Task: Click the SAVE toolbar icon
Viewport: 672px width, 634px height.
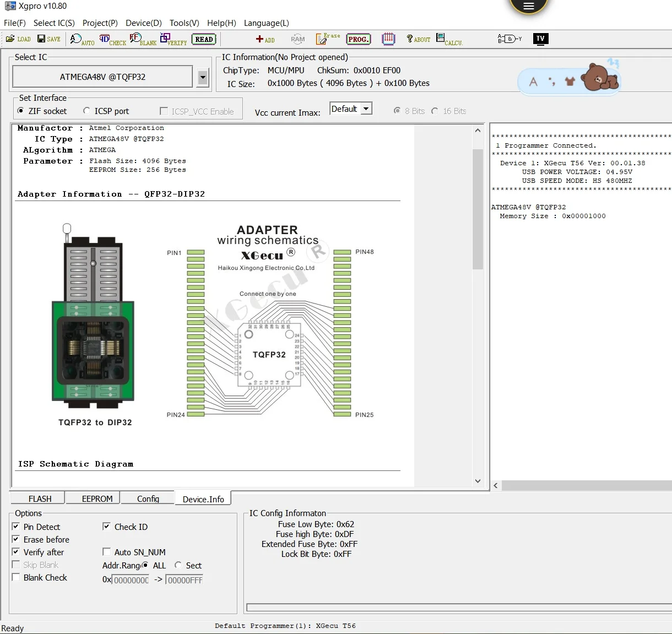Action: point(48,39)
